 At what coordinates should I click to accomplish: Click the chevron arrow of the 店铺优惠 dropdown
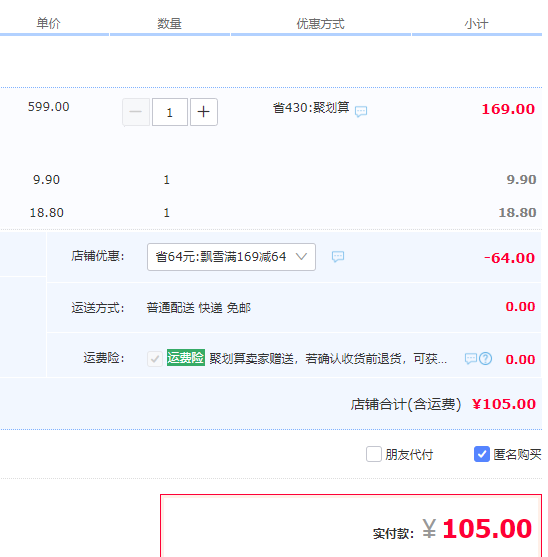click(301, 256)
